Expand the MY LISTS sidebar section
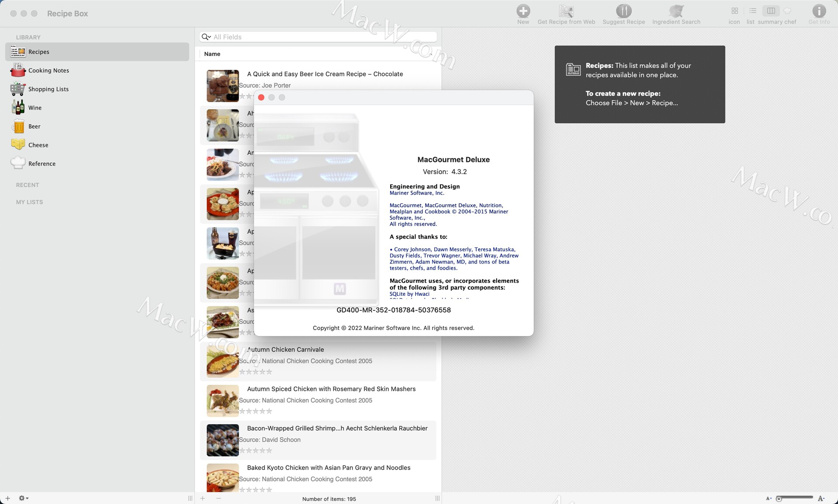This screenshot has width=838, height=504. 29,202
